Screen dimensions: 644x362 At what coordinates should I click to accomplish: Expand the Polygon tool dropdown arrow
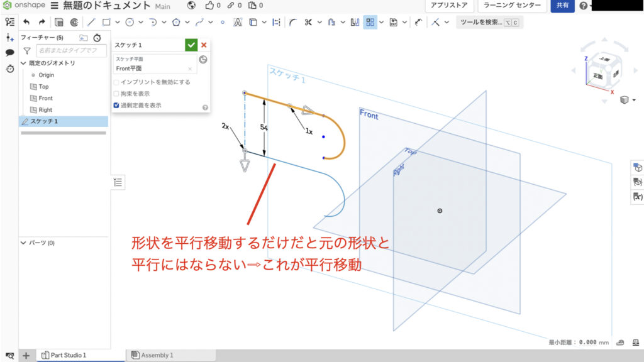coord(187,22)
